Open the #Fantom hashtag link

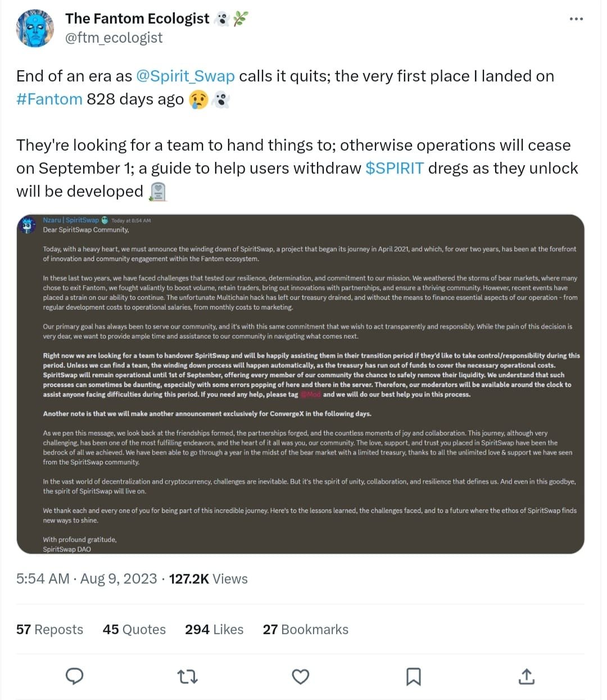coord(49,99)
